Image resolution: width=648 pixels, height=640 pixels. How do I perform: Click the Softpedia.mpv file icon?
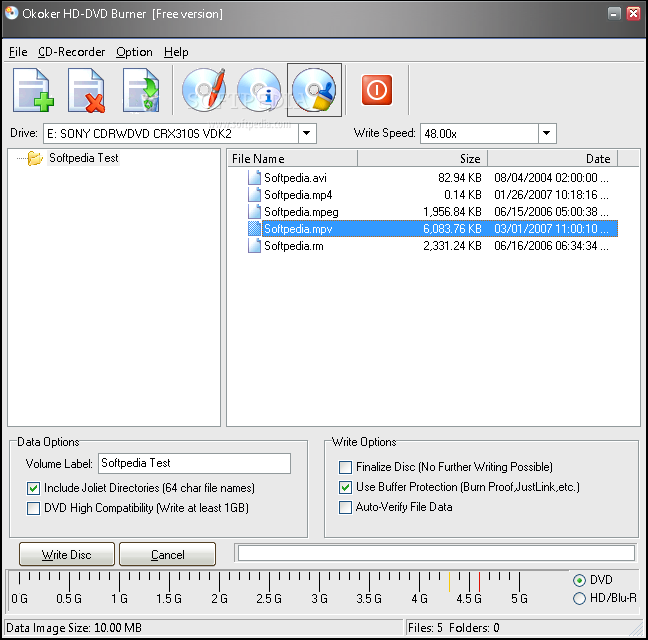254,228
